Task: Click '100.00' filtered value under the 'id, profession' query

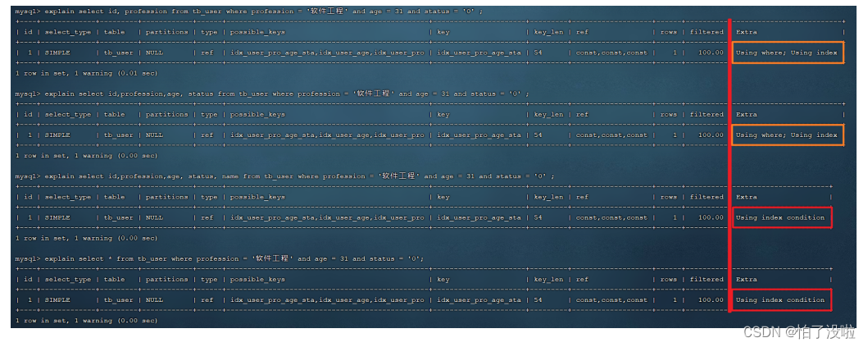Action: coord(711,53)
